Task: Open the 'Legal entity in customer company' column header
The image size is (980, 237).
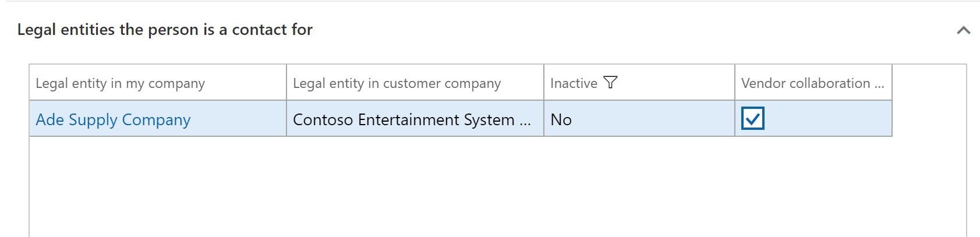Action: [x=397, y=83]
